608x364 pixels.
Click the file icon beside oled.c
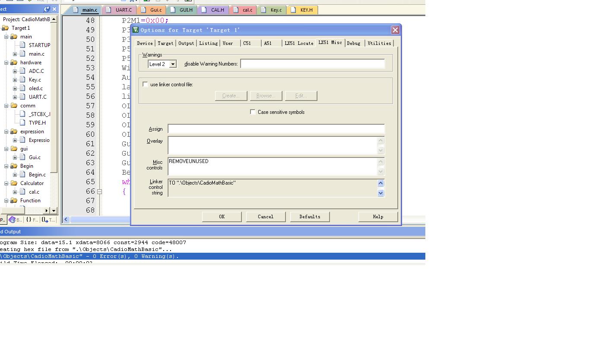coord(22,88)
